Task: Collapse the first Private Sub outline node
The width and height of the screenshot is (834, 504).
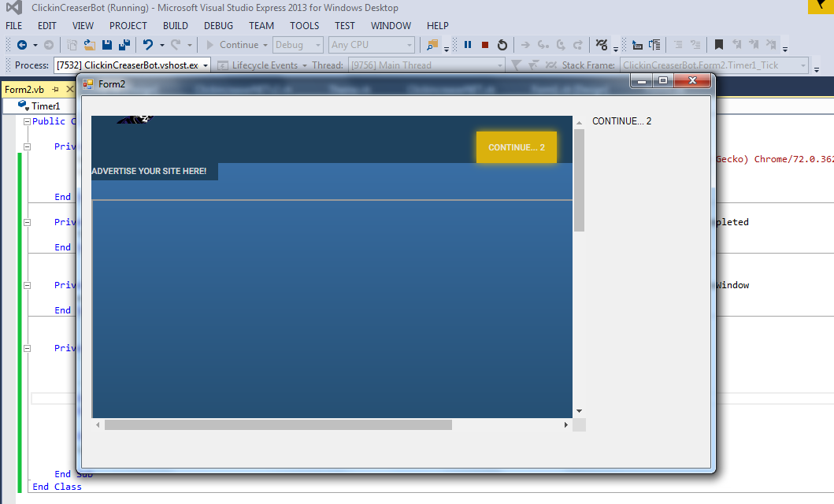Action: [27, 146]
